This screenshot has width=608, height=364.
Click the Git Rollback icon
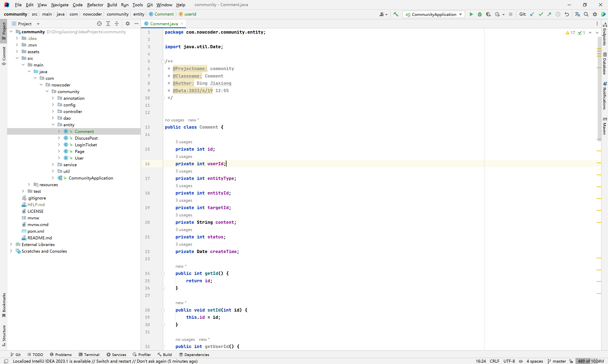point(567,14)
